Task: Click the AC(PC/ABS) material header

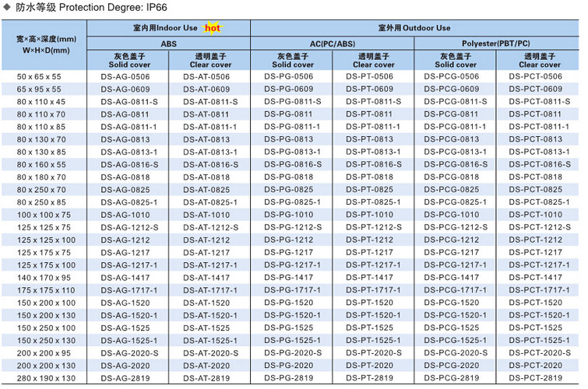Action: [332, 44]
